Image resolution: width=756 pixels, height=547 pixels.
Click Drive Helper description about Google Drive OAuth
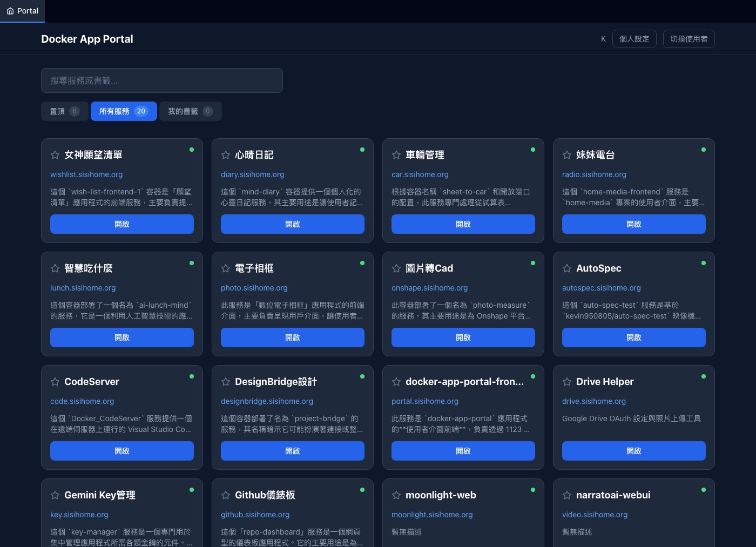[631, 418]
